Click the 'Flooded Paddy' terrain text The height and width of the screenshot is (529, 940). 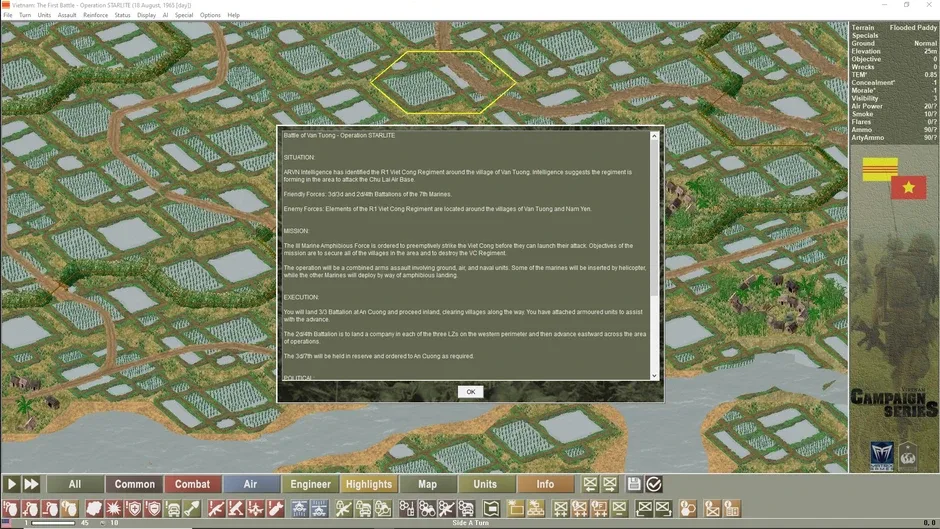(x=912, y=28)
